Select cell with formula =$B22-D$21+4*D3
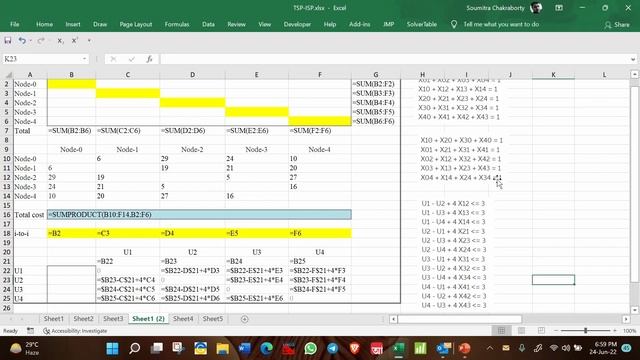 pos(192,271)
